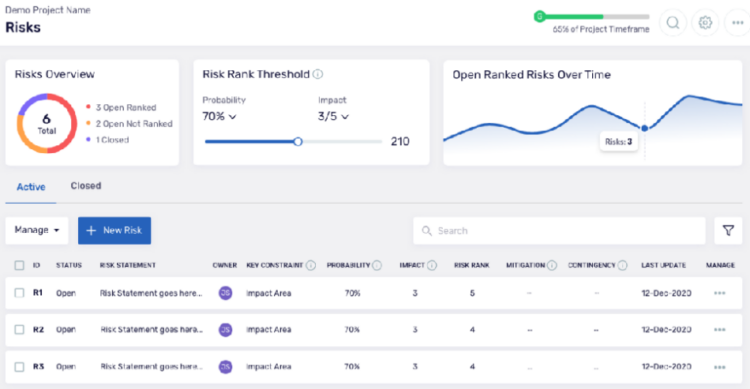
Task: Click the '3 Open Ranked' legend entry
Action: click(122, 108)
